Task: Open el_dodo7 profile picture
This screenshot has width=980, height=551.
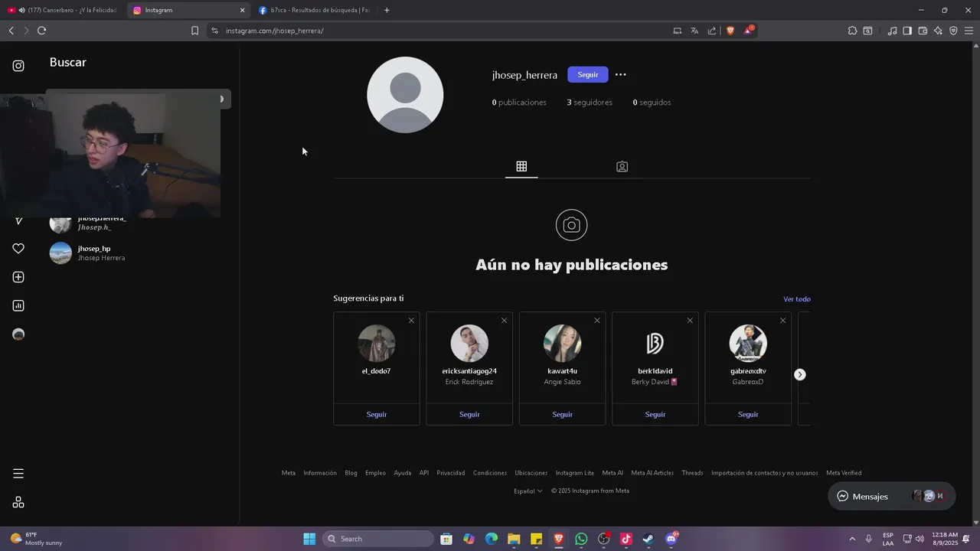Action: 377,343
